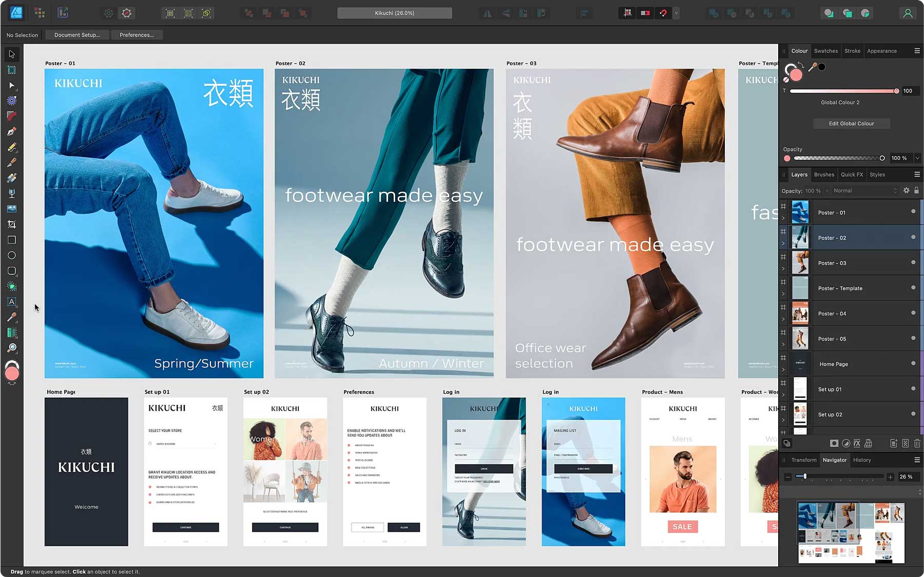Image resolution: width=924 pixels, height=577 pixels.
Task: Select the Artistic Text tool
Action: pos(12,301)
